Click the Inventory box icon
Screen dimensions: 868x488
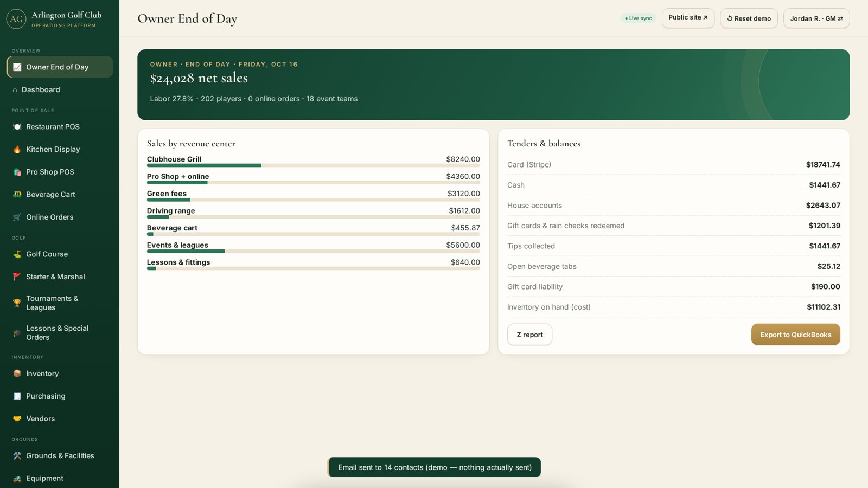tap(17, 374)
